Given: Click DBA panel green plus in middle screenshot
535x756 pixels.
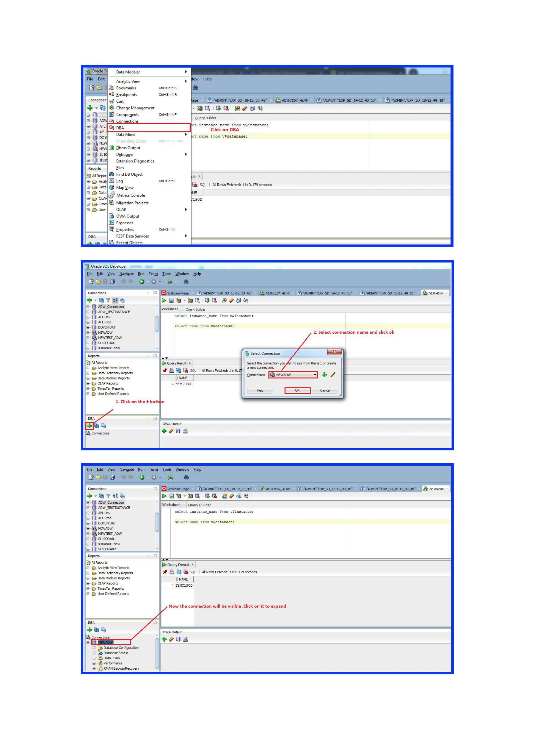Looking at the screenshot, I should 89,426.
